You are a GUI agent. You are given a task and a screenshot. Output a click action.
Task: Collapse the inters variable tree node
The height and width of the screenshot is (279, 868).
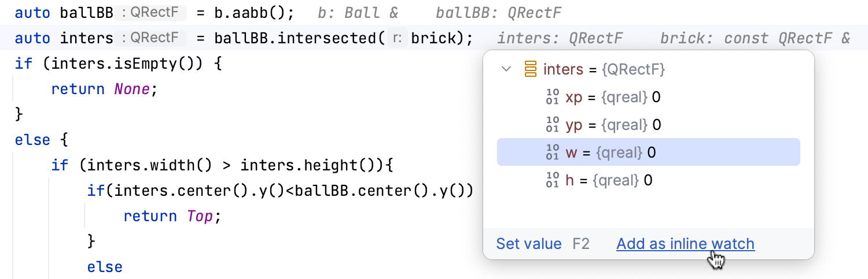coord(506,69)
